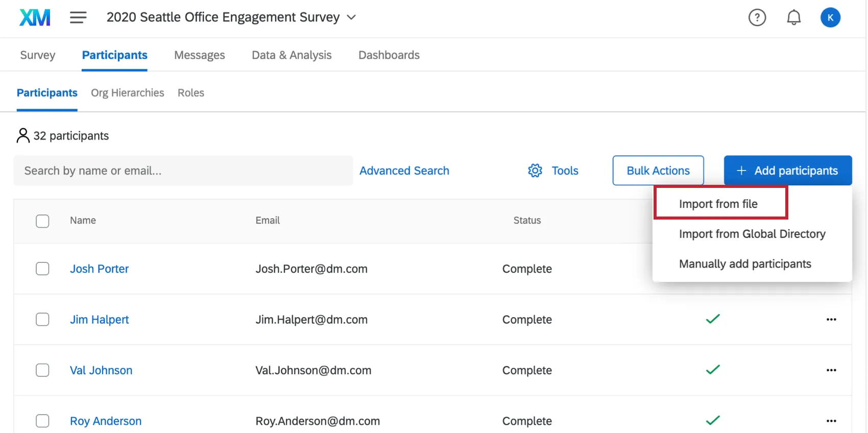Click the XM logo icon
This screenshot has width=868, height=433.
click(35, 17)
